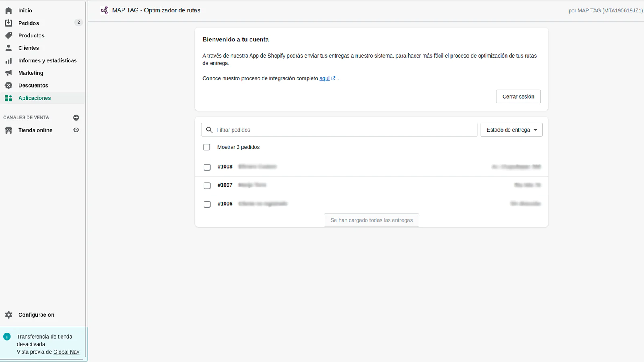Viewport: 644px width, 362px height.
Task: Add a sales channel with plus icon
Action: pyautogui.click(x=76, y=117)
